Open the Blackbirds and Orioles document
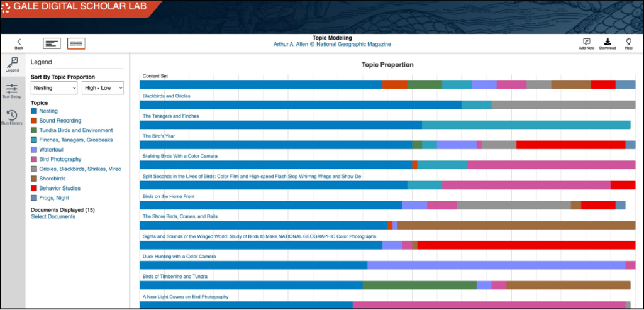 pos(166,96)
